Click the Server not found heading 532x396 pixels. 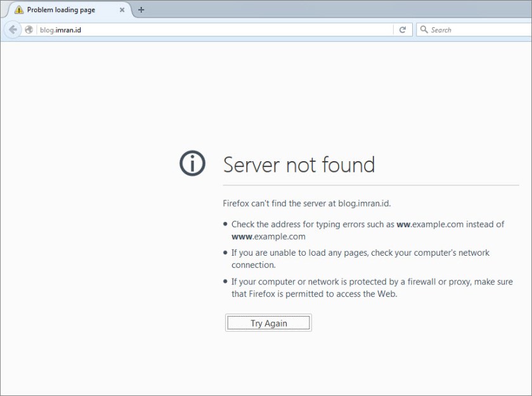pyautogui.click(x=299, y=165)
